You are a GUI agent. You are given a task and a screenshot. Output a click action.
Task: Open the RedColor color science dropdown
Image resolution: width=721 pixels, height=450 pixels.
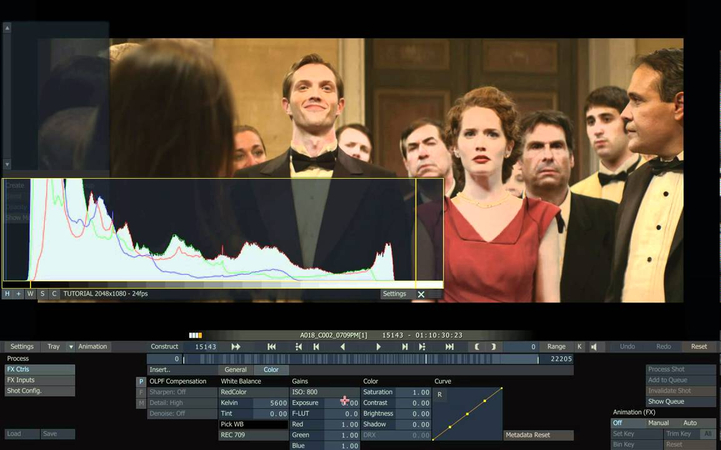click(254, 392)
